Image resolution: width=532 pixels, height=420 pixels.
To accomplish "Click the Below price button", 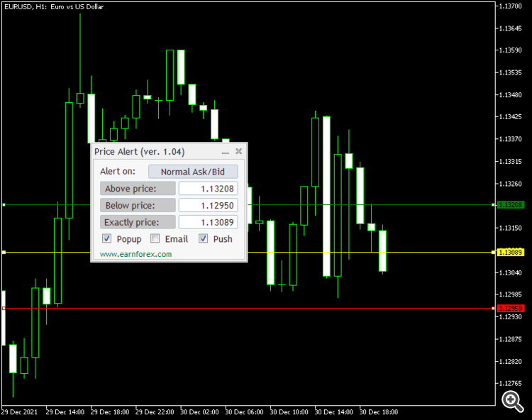I will click(138, 205).
